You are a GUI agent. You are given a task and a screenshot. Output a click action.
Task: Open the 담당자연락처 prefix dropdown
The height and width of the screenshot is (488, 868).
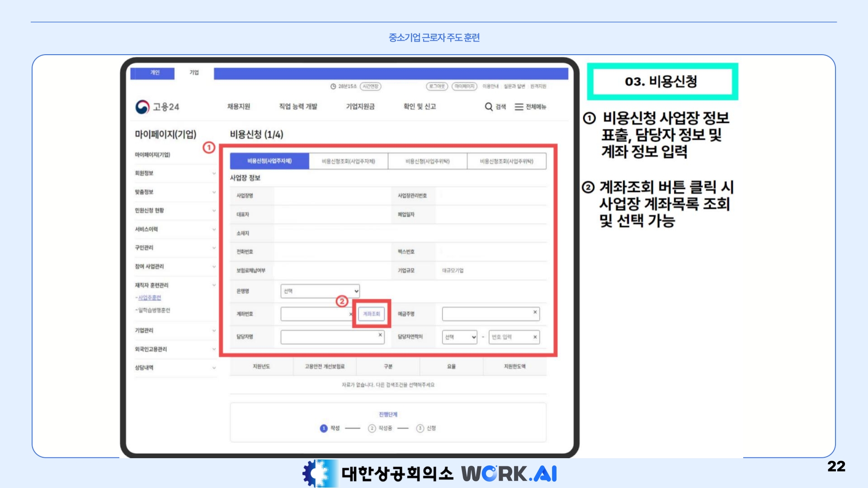tap(460, 337)
